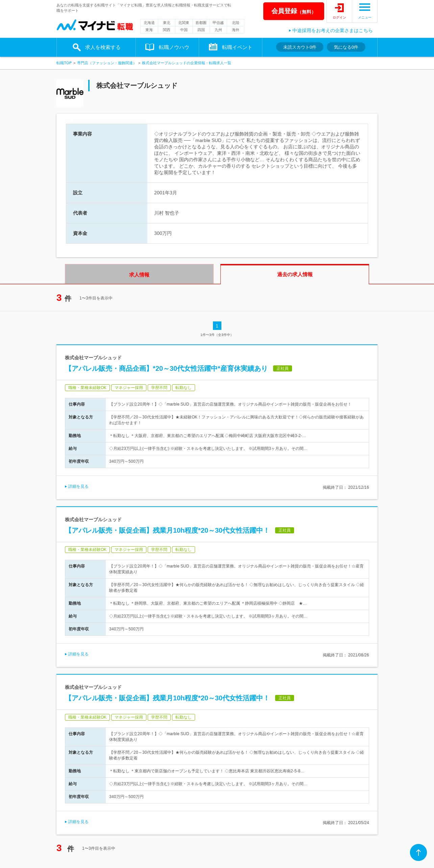Click 転職TOP breadcrumb link
The width and height of the screenshot is (434, 868).
[64, 63]
